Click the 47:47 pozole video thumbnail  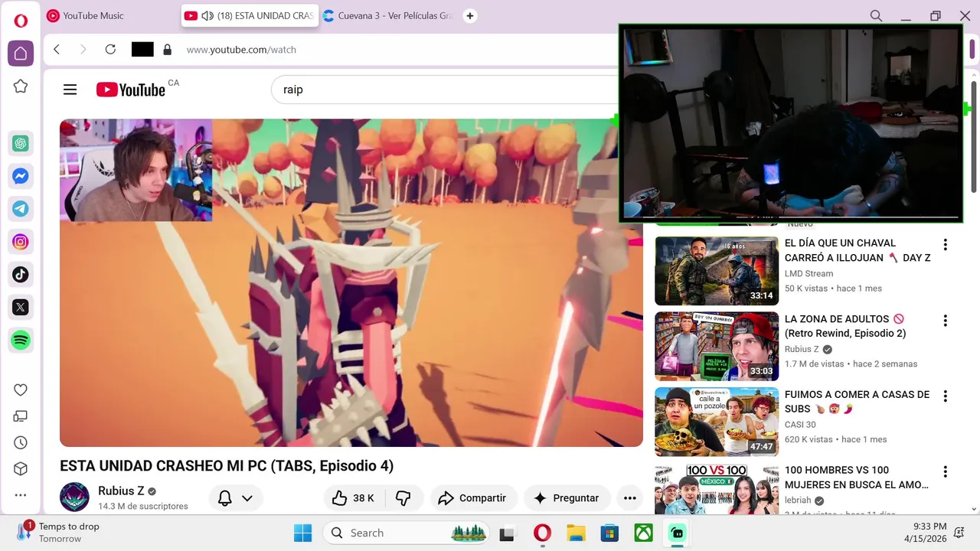[x=717, y=422]
